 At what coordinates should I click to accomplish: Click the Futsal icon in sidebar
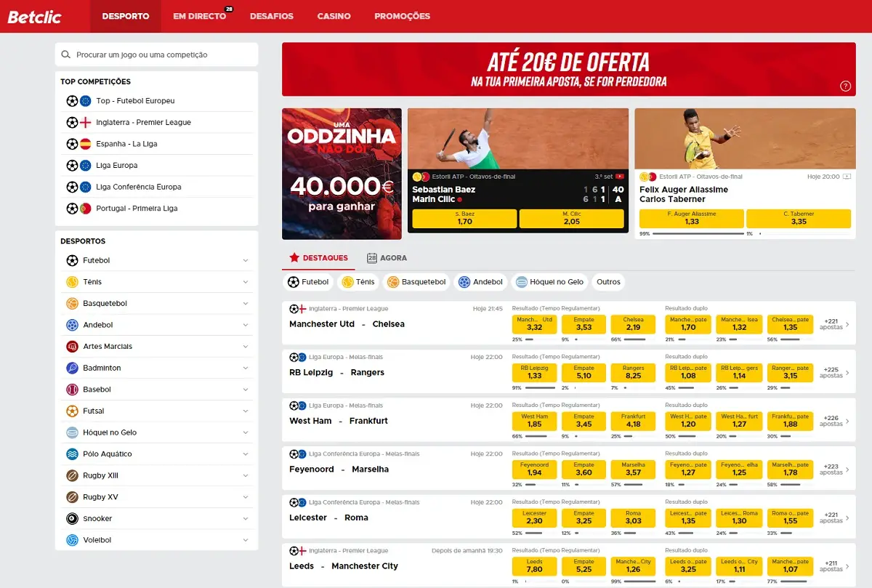tap(72, 411)
